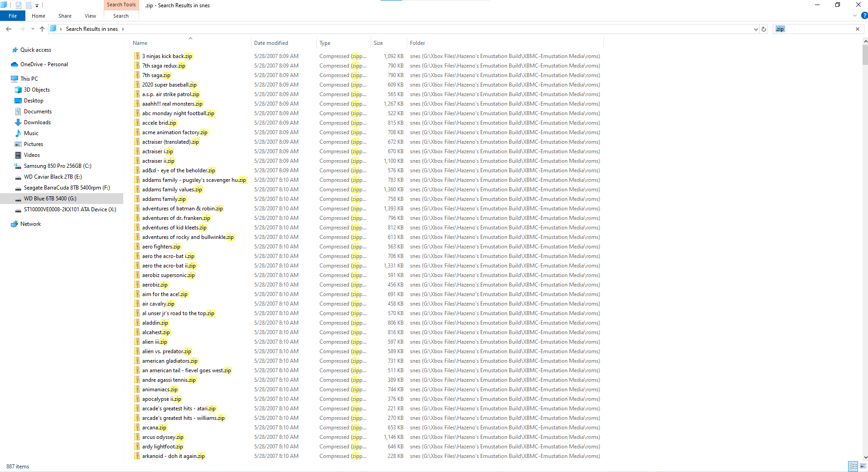The width and height of the screenshot is (868, 472).
Task: Click the zip icon of arcana.zip
Action: click(x=137, y=428)
